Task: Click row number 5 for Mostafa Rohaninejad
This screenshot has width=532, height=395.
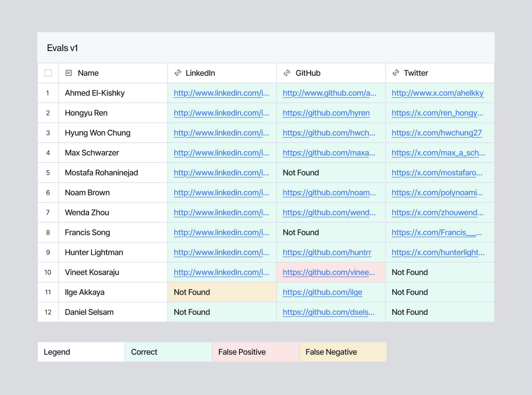Action: [48, 173]
